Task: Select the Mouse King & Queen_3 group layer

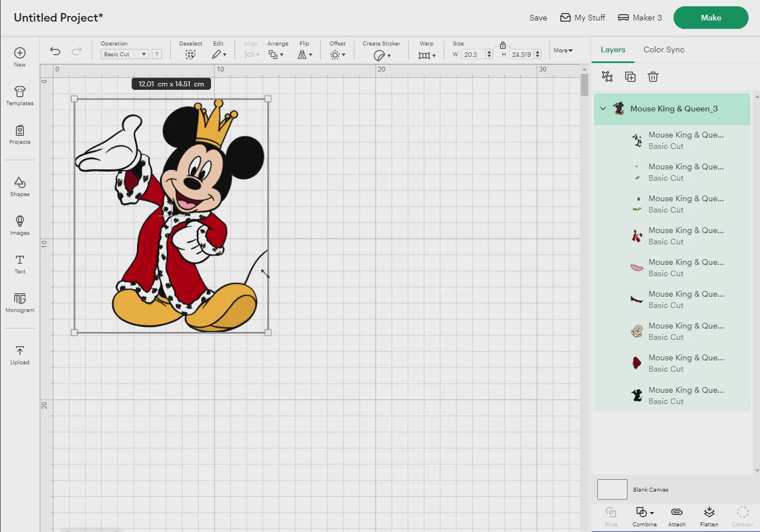Action: (672, 109)
